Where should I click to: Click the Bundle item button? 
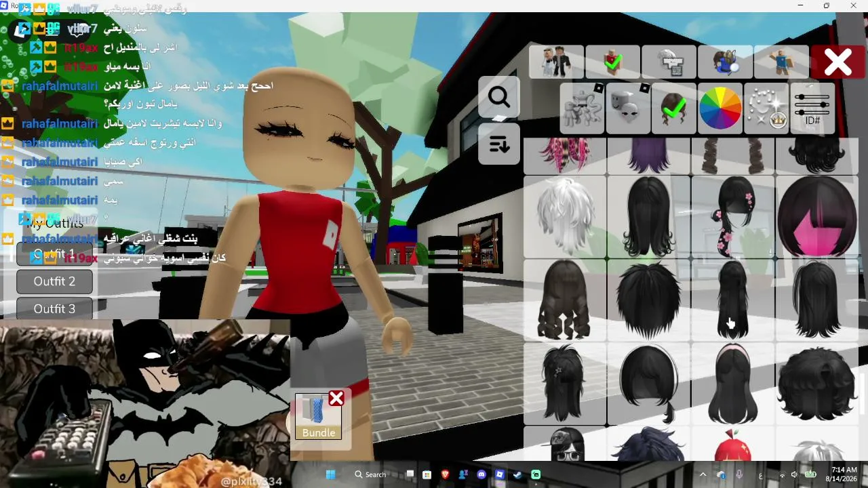(319, 416)
